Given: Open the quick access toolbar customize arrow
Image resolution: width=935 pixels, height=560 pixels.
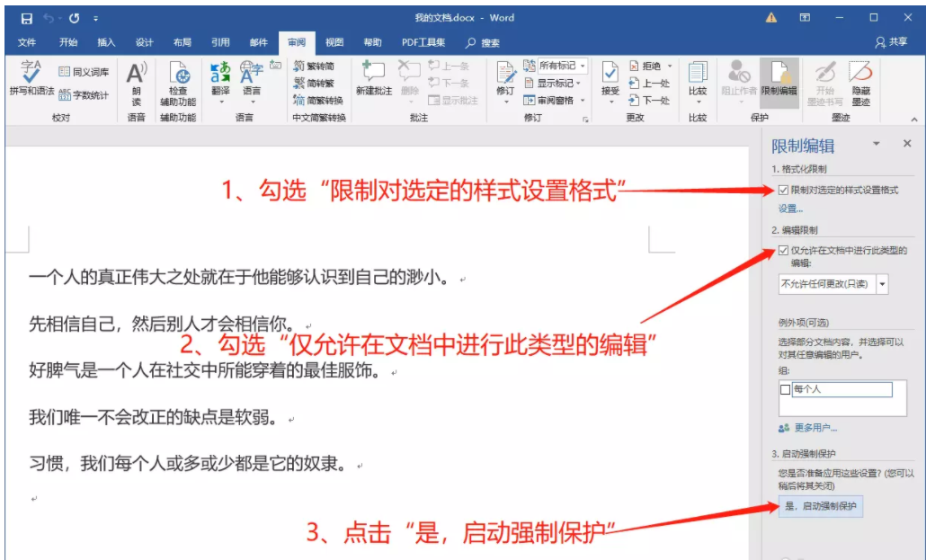Looking at the screenshot, I should [x=95, y=19].
